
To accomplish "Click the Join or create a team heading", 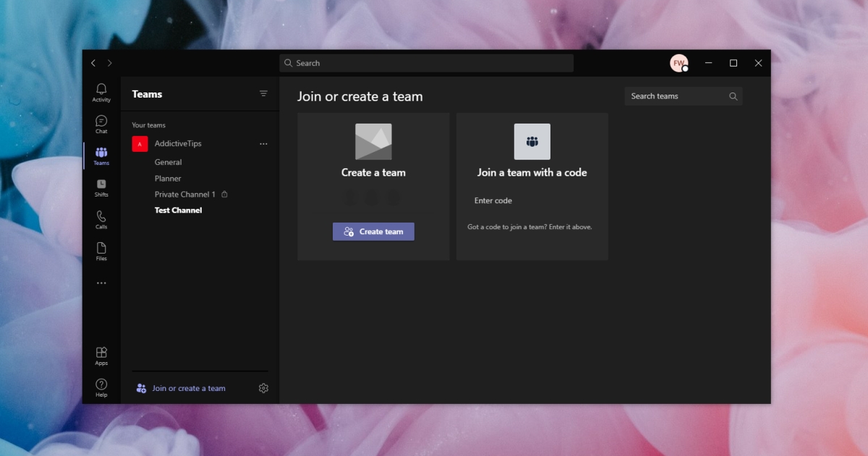I will coord(360,96).
